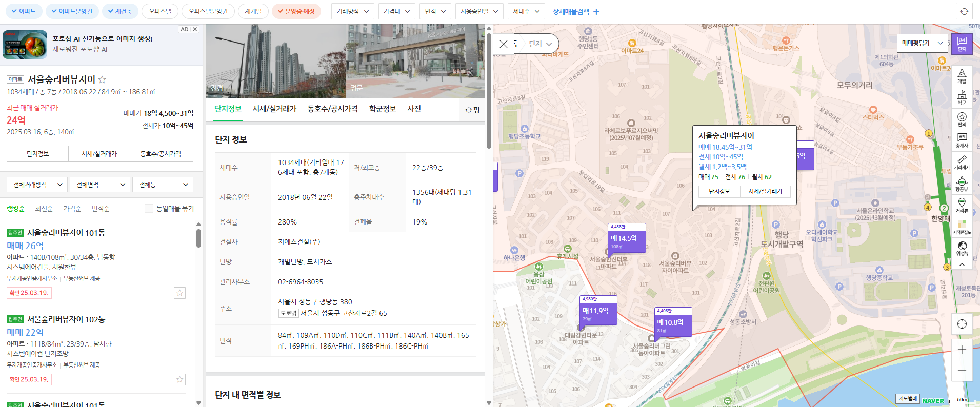Open the 포토샵 AI ad thumbnail
The image size is (980, 407).
25,45
